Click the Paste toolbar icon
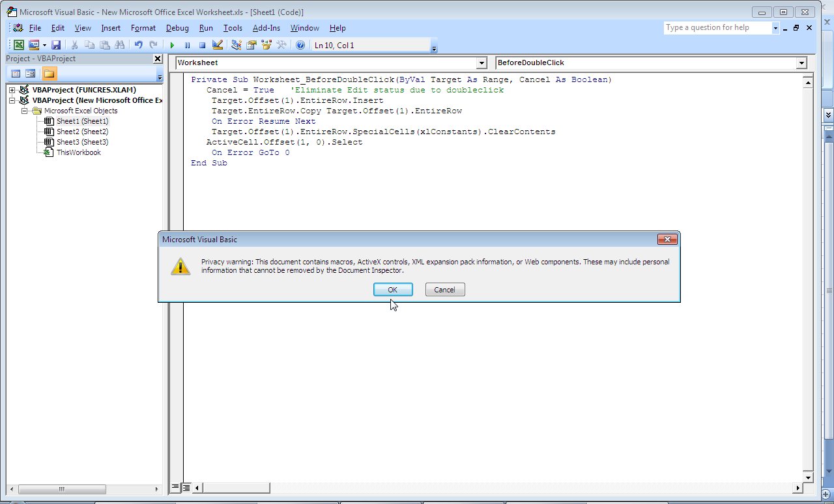Screen dimensions: 834x504 coord(105,45)
